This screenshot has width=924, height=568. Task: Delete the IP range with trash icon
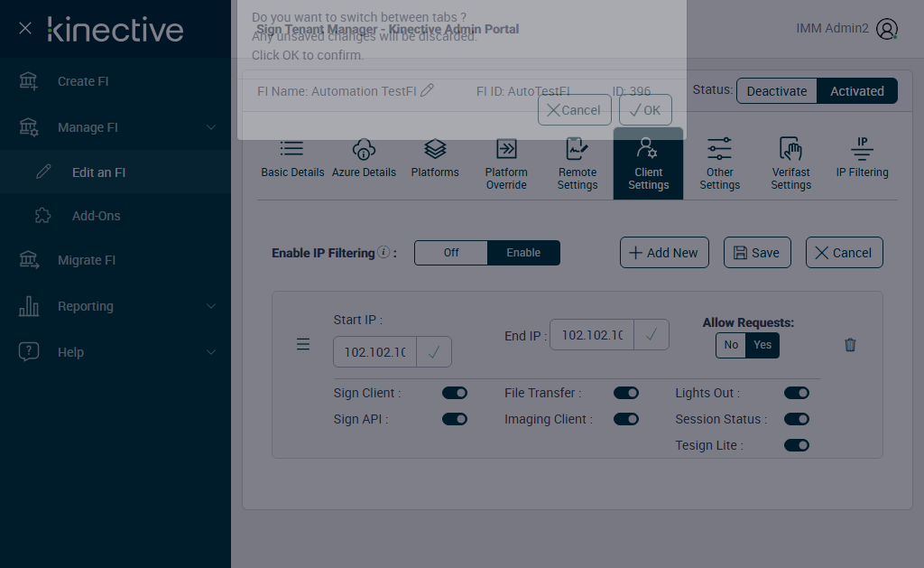pyautogui.click(x=850, y=344)
